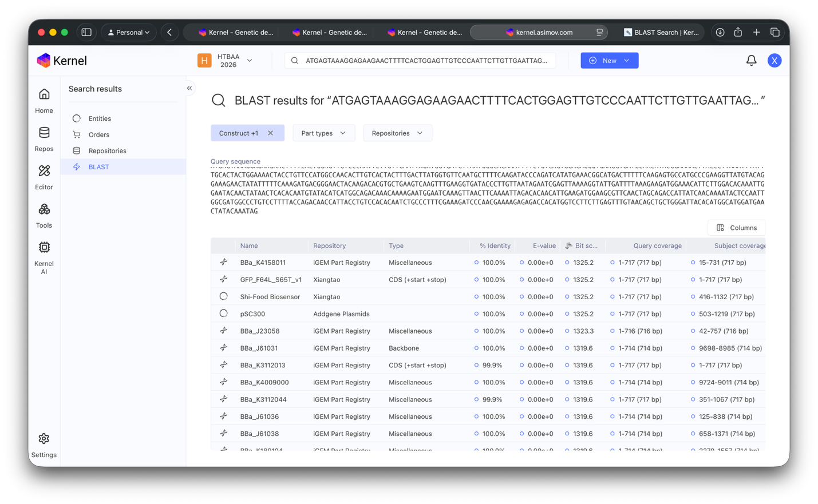Expand the Repositories filter dropdown
This screenshot has width=818, height=504.
(397, 133)
